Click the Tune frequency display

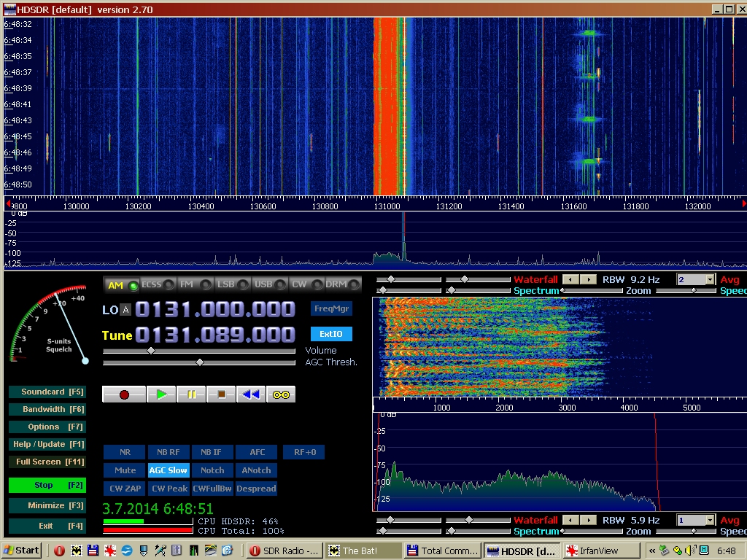(x=215, y=335)
